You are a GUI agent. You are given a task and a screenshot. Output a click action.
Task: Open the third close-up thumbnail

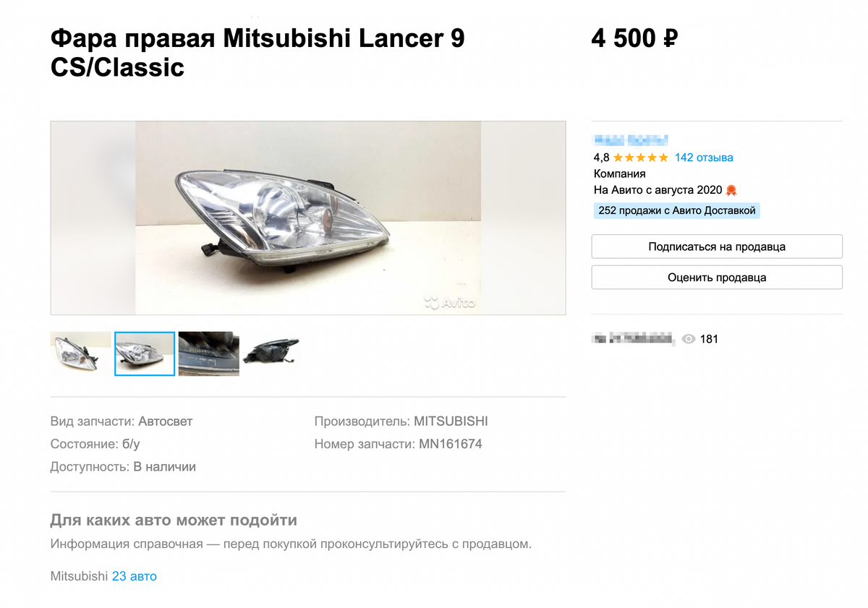[x=208, y=354]
